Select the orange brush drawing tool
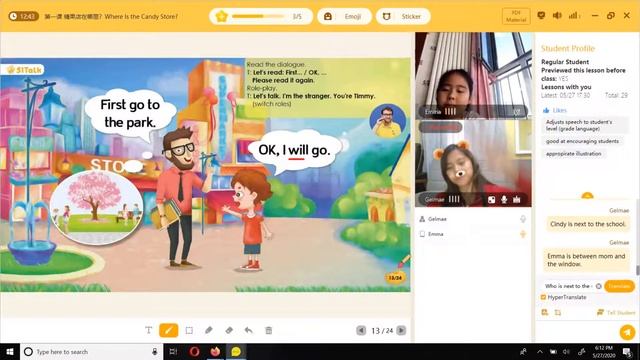The image size is (640, 360). pos(169,330)
